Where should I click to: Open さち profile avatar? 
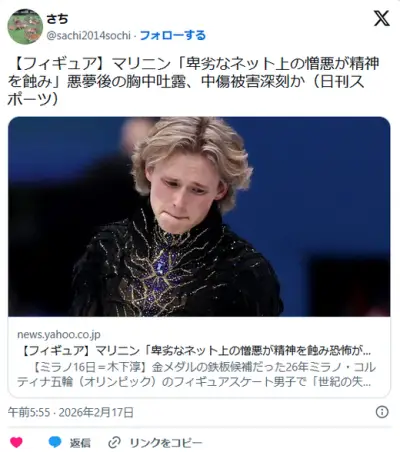(x=25, y=27)
